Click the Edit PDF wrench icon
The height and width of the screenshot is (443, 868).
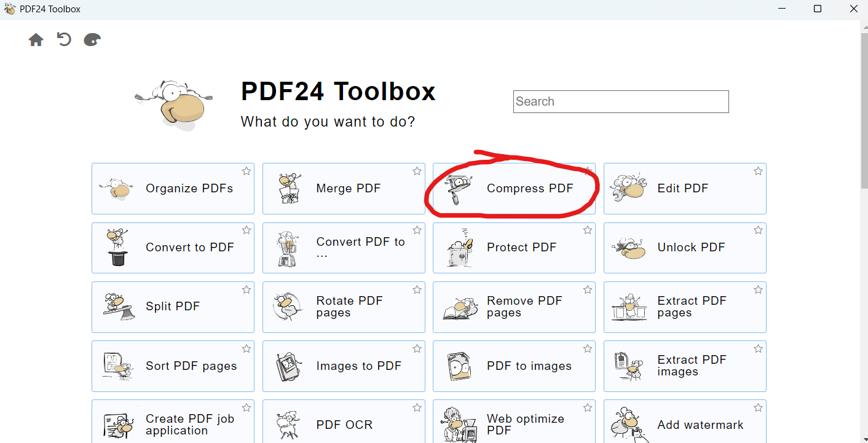pos(628,189)
